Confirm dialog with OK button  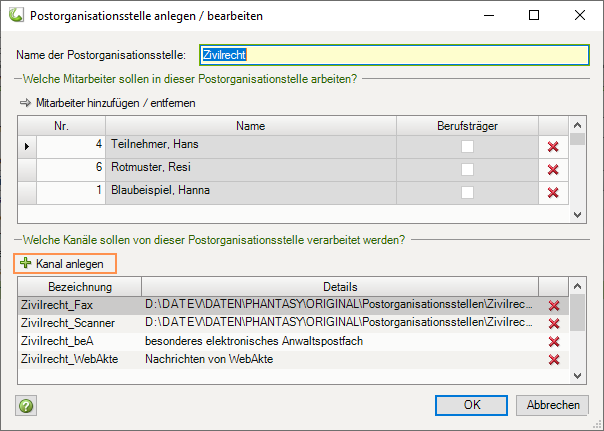click(x=471, y=405)
